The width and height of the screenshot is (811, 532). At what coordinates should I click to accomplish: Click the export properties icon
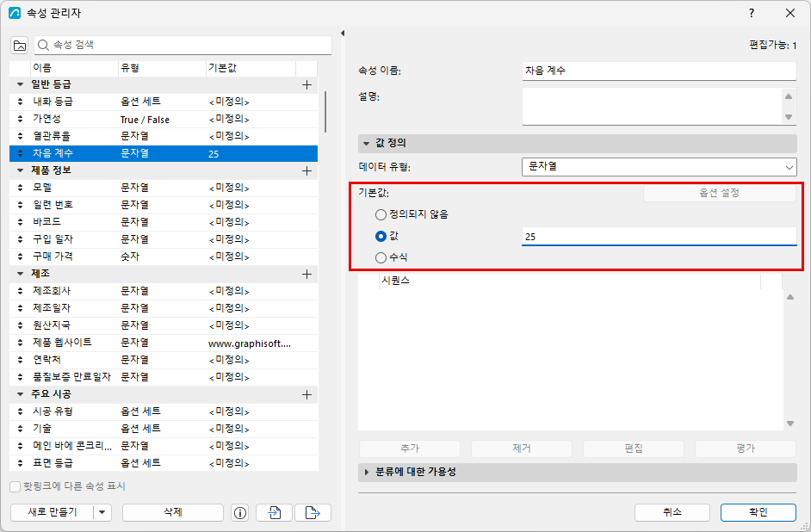click(x=313, y=512)
